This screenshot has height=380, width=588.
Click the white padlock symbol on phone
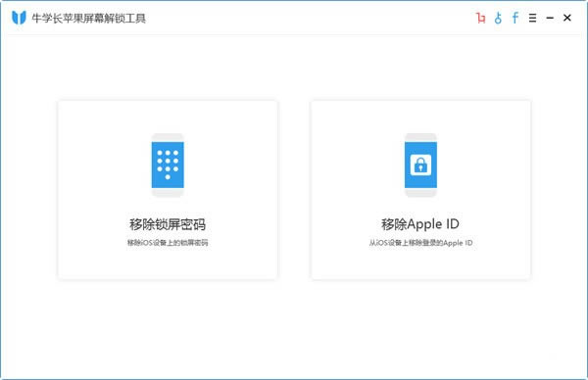(420, 165)
